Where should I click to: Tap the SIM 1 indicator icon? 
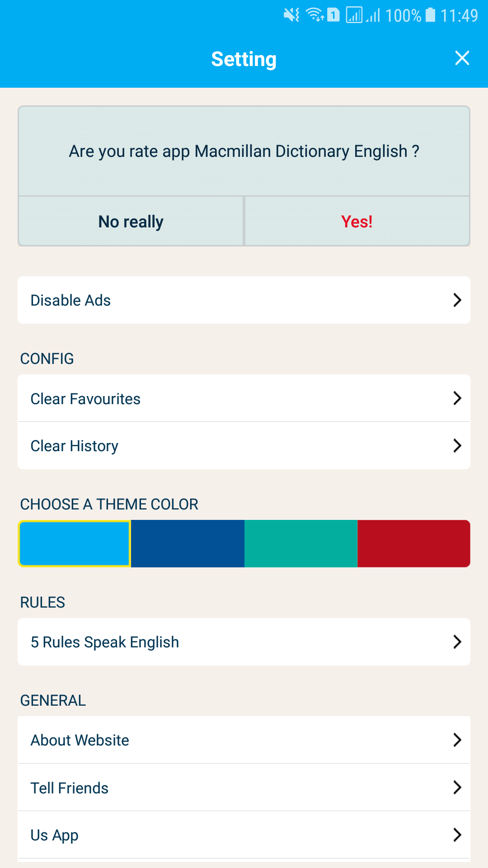333,15
